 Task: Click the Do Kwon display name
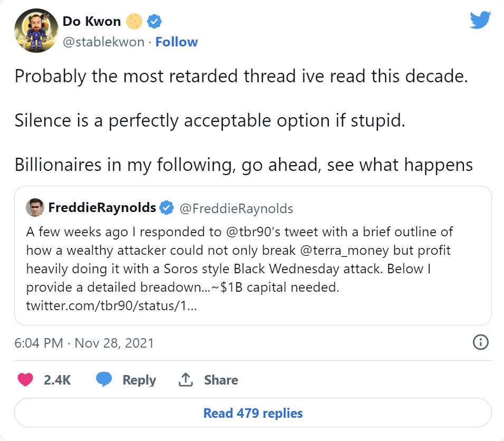(x=92, y=22)
